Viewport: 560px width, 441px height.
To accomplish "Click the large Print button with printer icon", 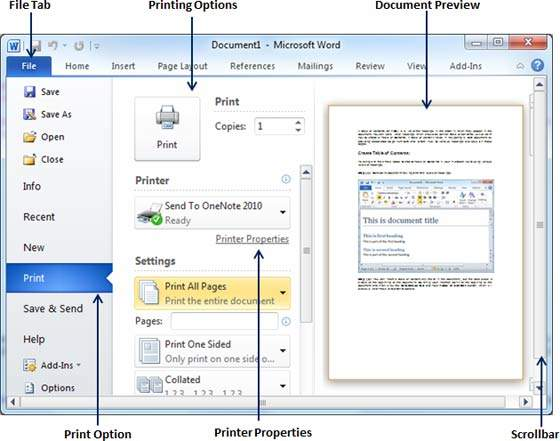I will (167, 129).
